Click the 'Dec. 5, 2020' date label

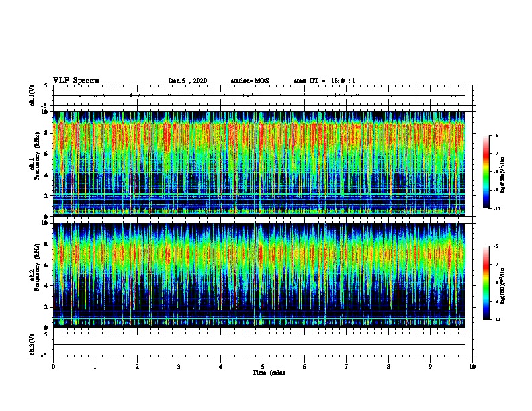187,81
